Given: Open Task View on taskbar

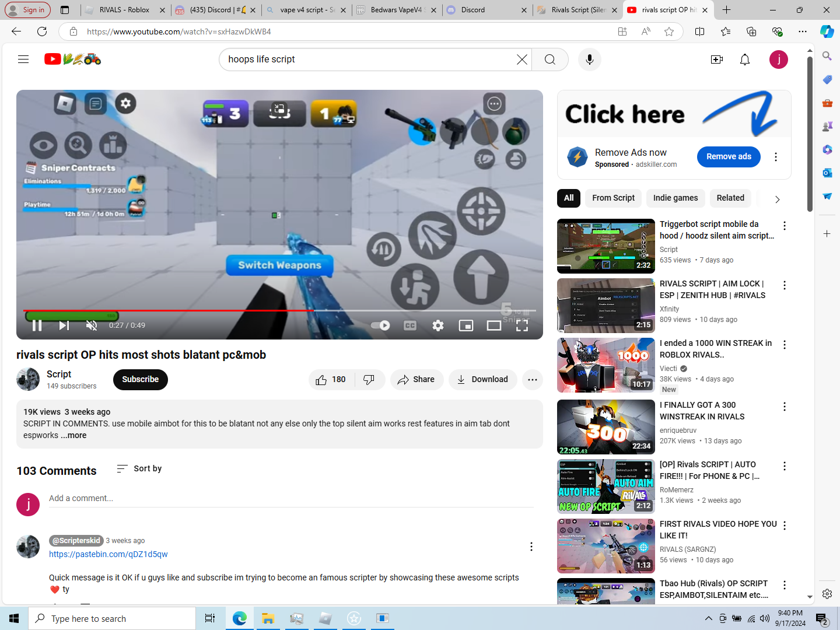Looking at the screenshot, I should click(210, 618).
